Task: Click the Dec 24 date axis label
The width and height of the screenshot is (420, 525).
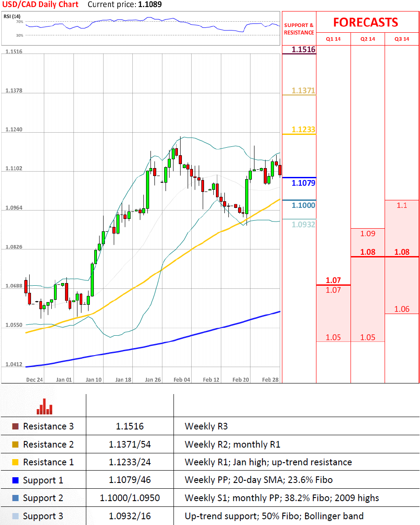Action: click(35, 379)
